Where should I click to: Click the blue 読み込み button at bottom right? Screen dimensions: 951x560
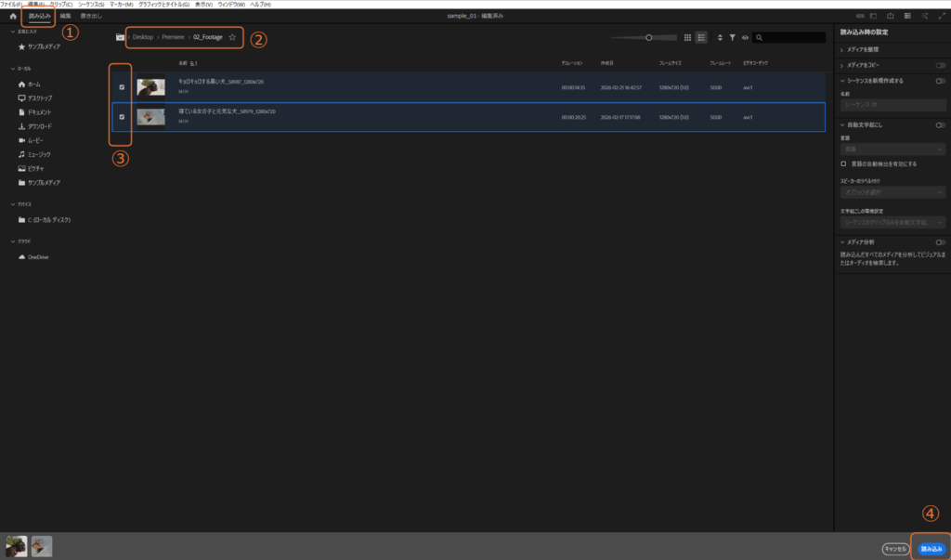point(931,549)
